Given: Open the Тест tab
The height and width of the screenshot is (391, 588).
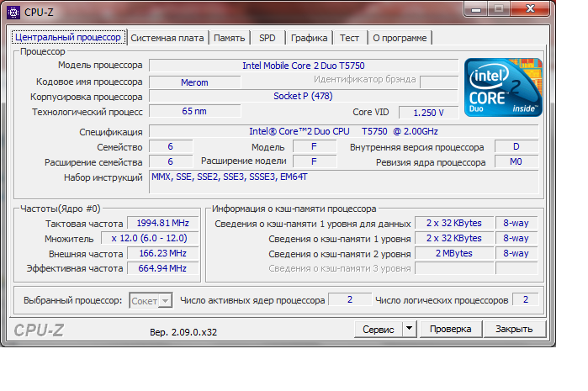Looking at the screenshot, I should click(349, 38).
